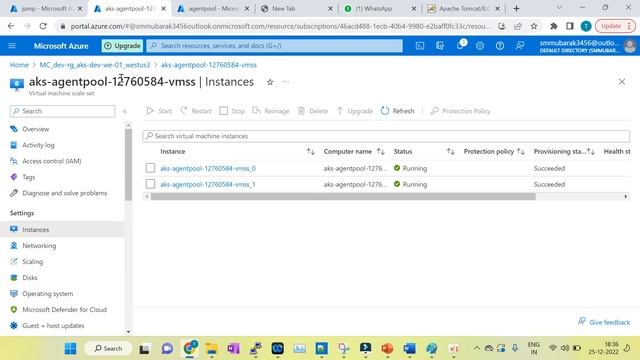Viewport: 640px width, 360px height.
Task: Open Disks in the Settings menu
Action: [x=30, y=278]
